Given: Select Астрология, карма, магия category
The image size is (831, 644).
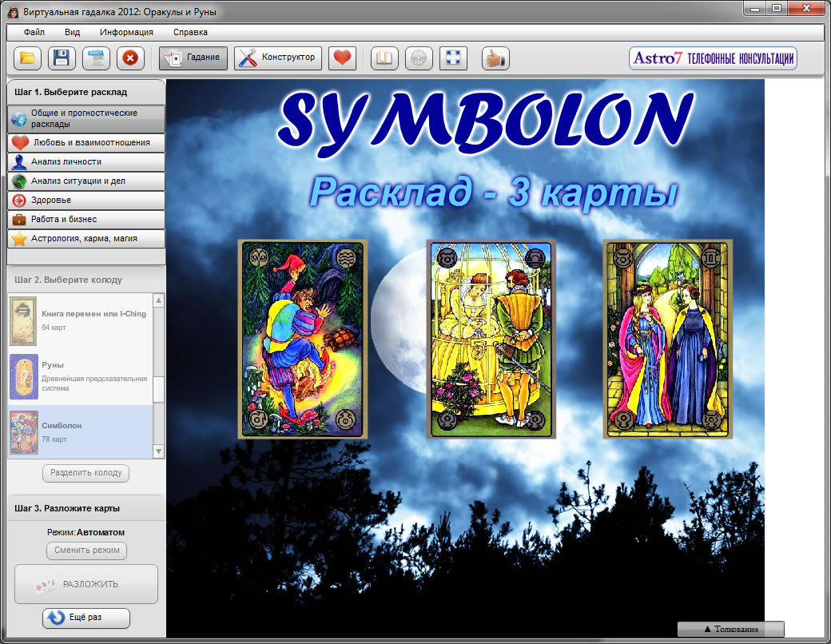Looking at the screenshot, I should (86, 239).
